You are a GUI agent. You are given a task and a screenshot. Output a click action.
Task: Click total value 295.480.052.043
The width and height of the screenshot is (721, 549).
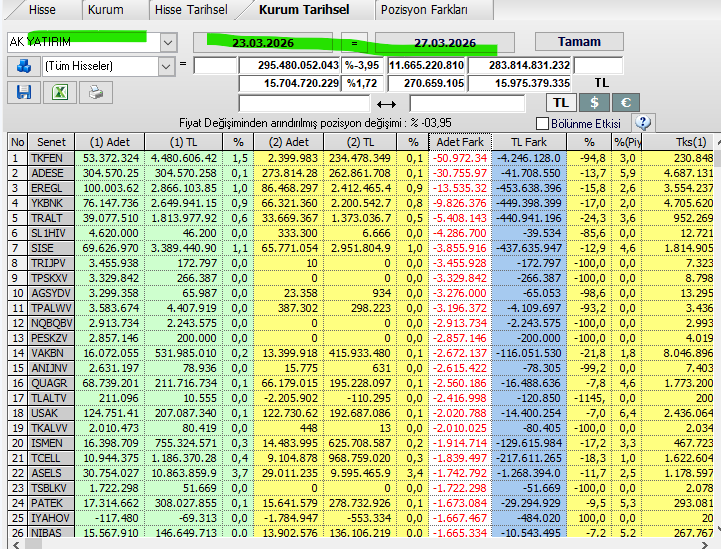tap(290, 65)
